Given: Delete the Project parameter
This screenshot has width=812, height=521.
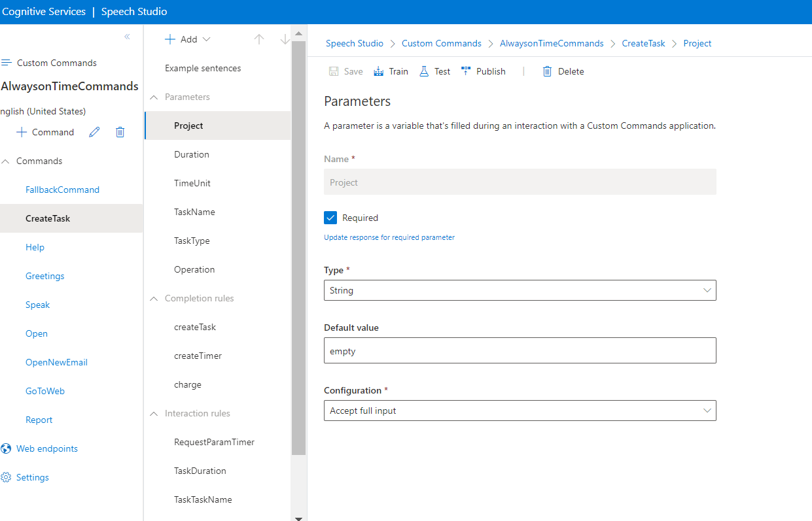Looking at the screenshot, I should (x=563, y=71).
